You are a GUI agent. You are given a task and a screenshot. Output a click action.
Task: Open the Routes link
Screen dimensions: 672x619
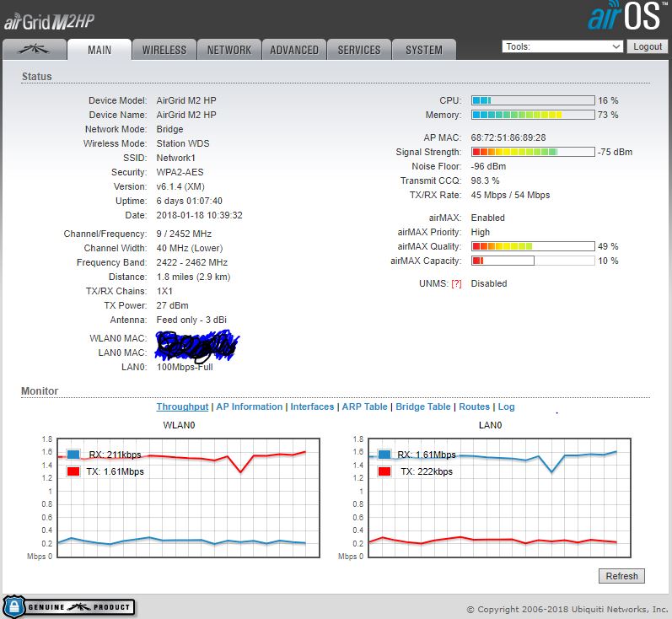point(474,406)
